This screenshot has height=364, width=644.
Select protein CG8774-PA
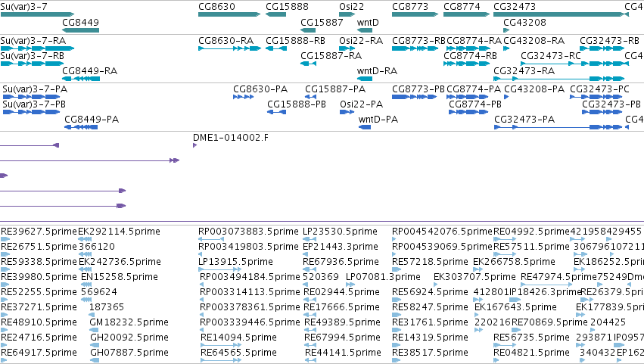pos(474,89)
